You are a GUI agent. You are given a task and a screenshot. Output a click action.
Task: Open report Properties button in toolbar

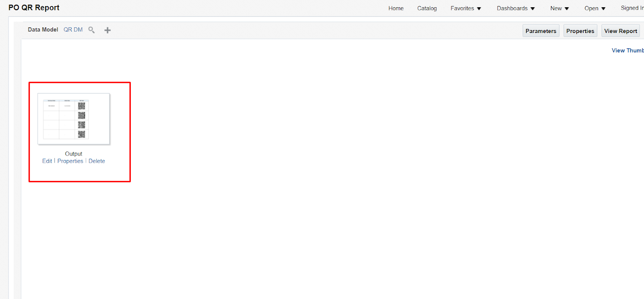click(x=580, y=31)
